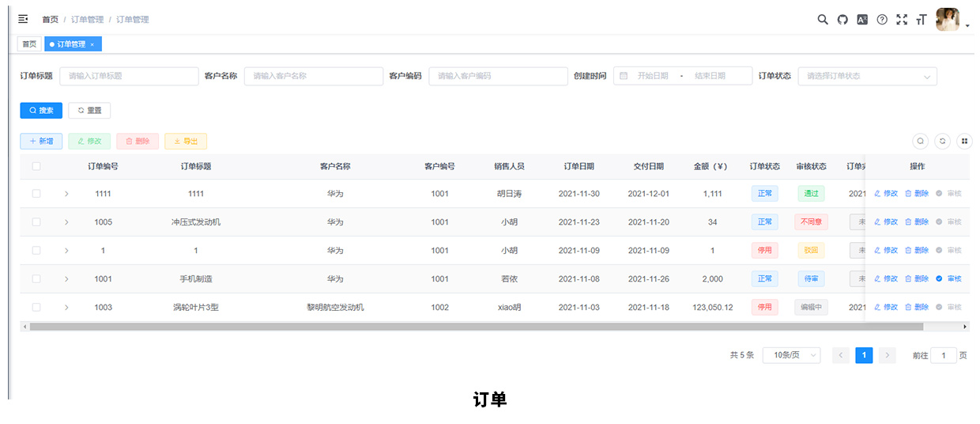Screen dimensions: 980x424
Task: Click the horizontal table scrollbar
Action: point(476,326)
